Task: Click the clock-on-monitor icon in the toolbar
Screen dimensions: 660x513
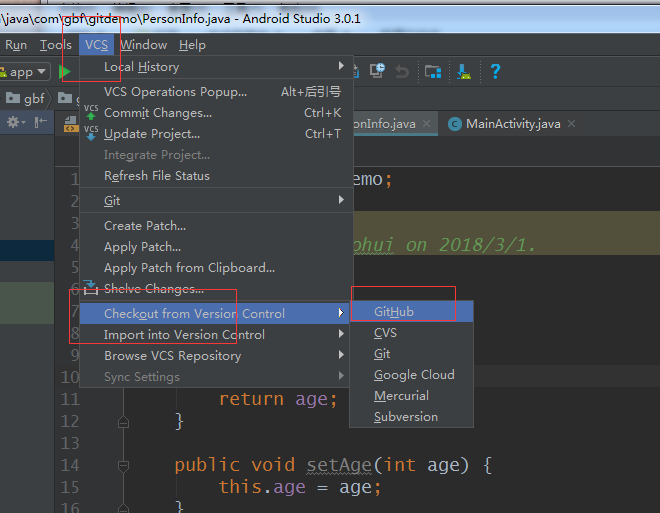Action: pos(377,71)
